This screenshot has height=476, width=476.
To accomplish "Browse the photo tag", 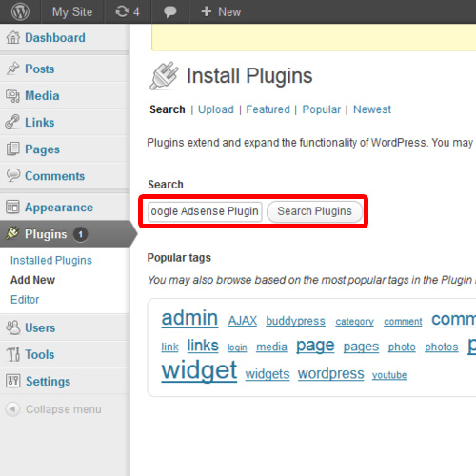I will point(402,347).
